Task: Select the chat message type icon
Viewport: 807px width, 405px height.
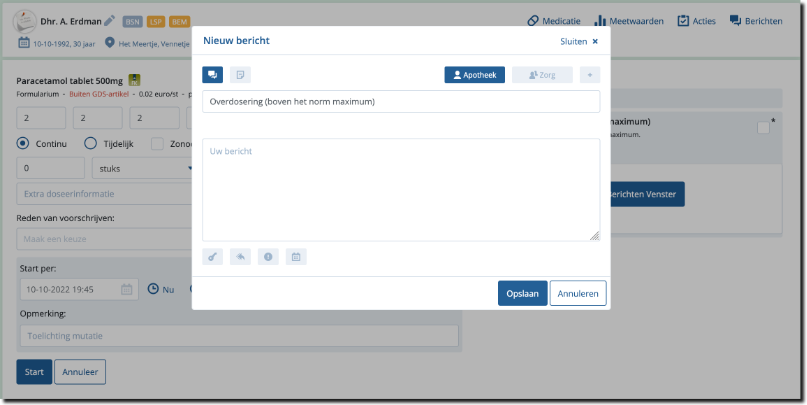Action: [x=212, y=75]
